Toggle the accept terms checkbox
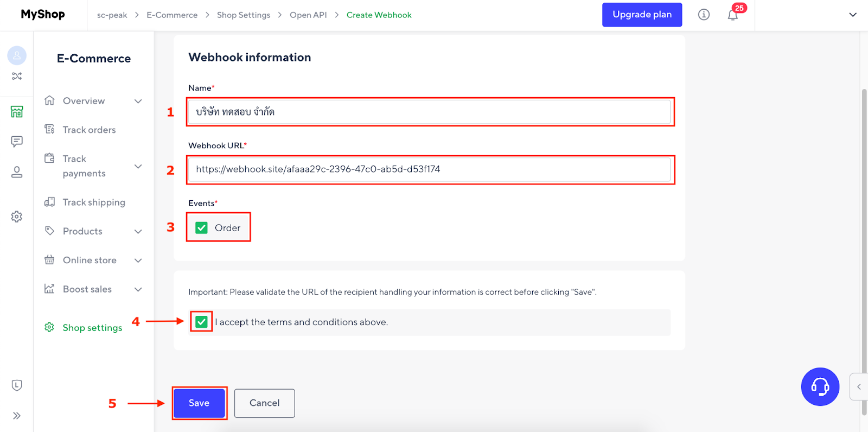 click(202, 322)
